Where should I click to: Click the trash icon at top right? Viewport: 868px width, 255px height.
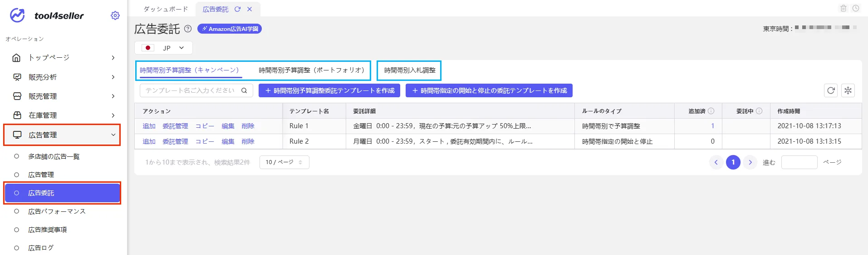pos(843,8)
